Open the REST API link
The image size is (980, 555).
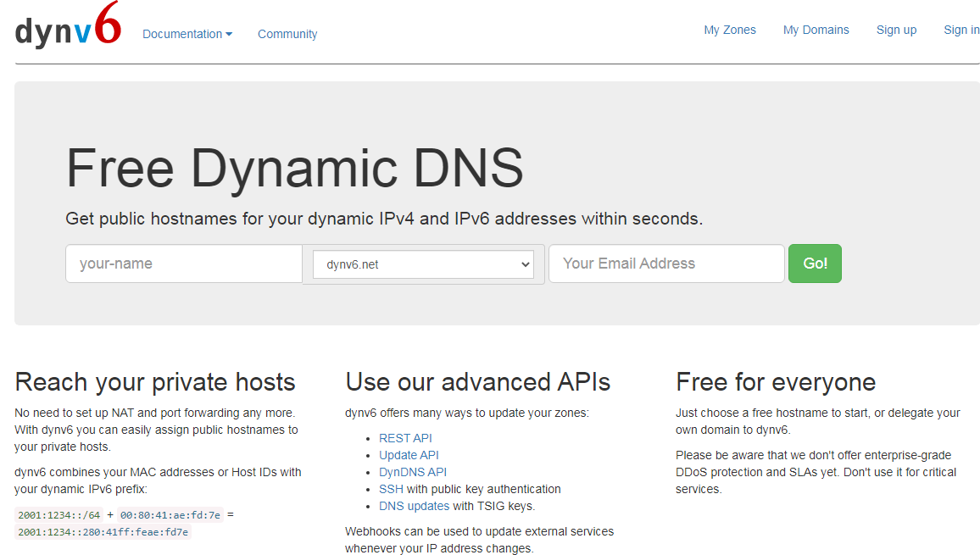(405, 438)
